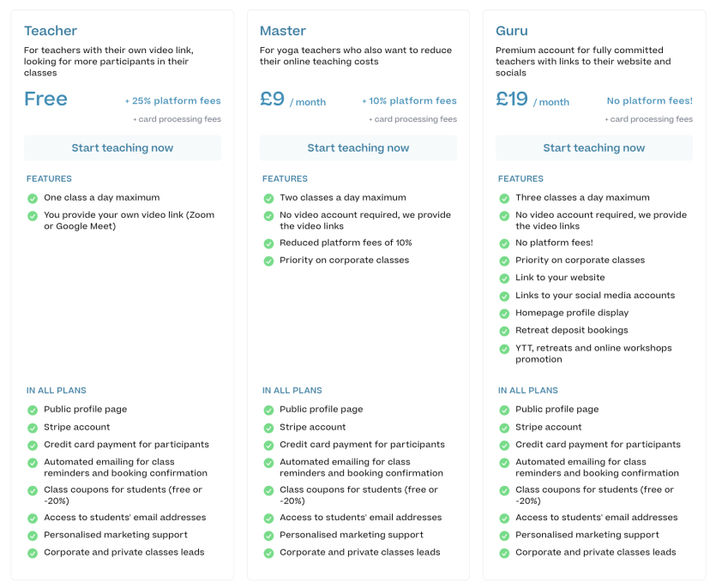716x588 pixels.
Task: Click checkmark beside Reduced platform fees of 10%
Action: click(x=268, y=243)
